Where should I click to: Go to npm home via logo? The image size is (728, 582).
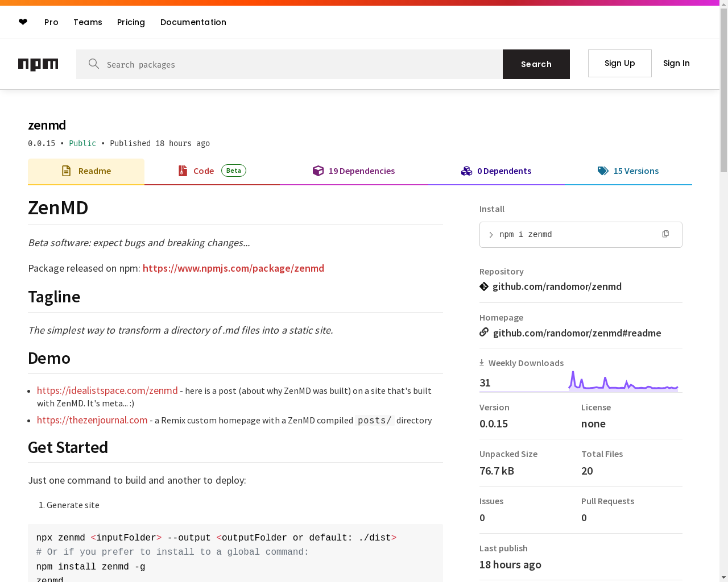(38, 64)
